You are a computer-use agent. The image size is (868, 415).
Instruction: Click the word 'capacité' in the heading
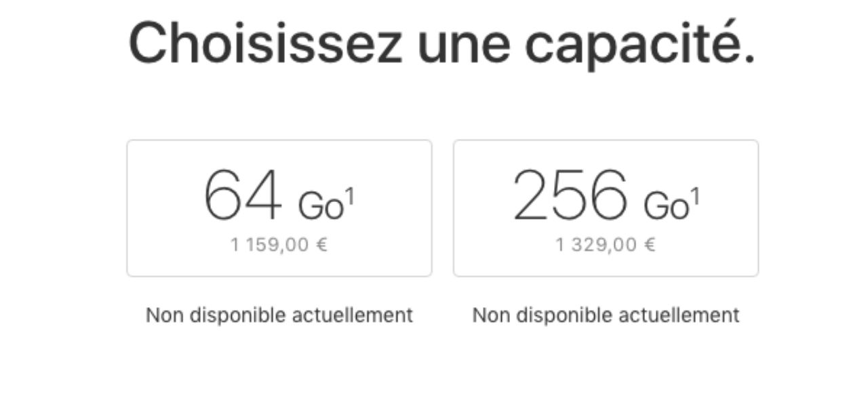point(639,43)
